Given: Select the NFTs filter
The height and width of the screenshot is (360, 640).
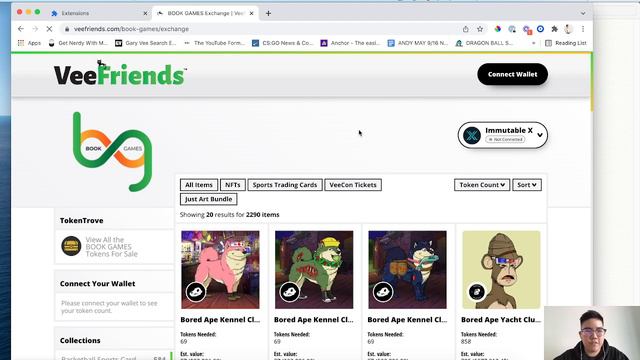Looking at the screenshot, I should point(233,185).
